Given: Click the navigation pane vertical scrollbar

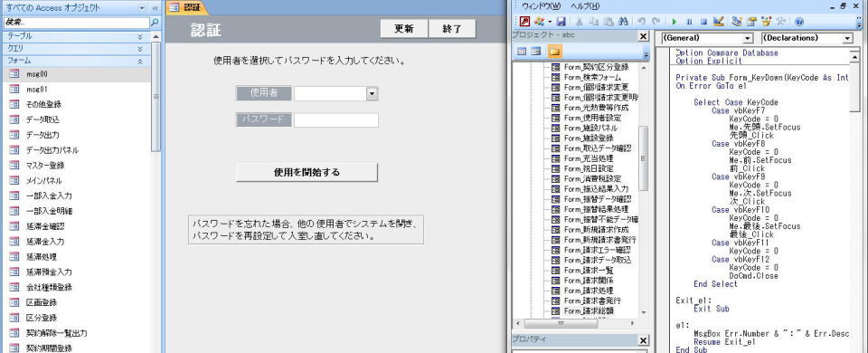Looking at the screenshot, I should (x=156, y=97).
